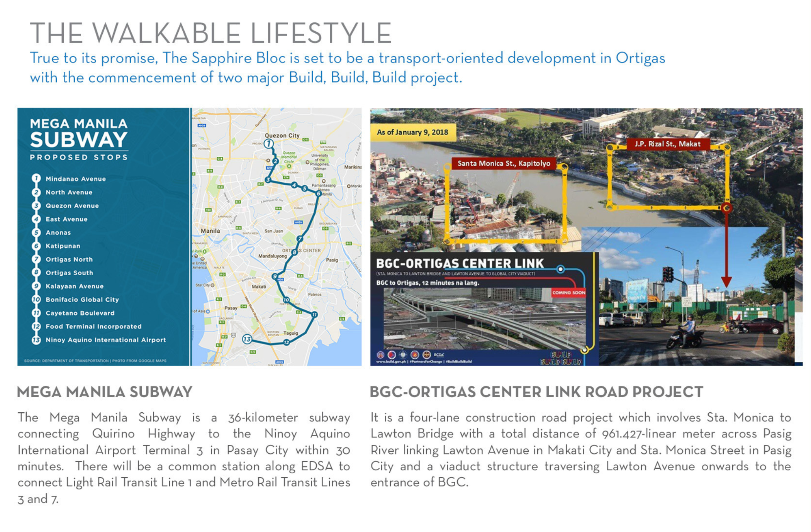The image size is (811, 532).
Task: Click 'Anonas' in the stops list
Action: click(x=58, y=232)
